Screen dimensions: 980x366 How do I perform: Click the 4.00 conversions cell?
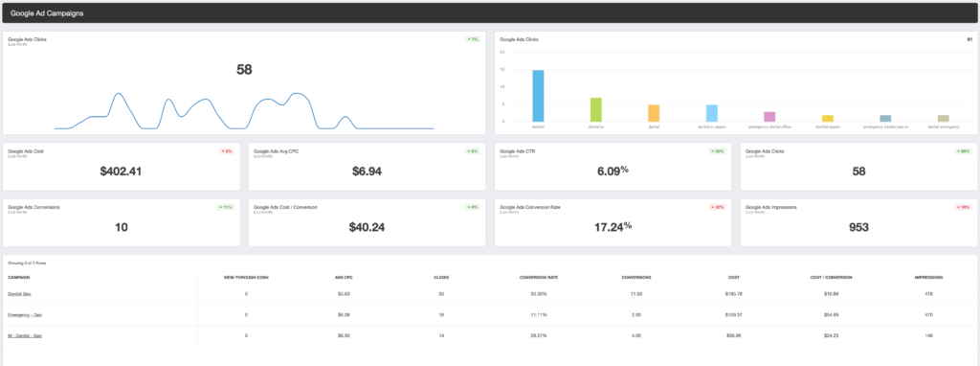(636, 336)
